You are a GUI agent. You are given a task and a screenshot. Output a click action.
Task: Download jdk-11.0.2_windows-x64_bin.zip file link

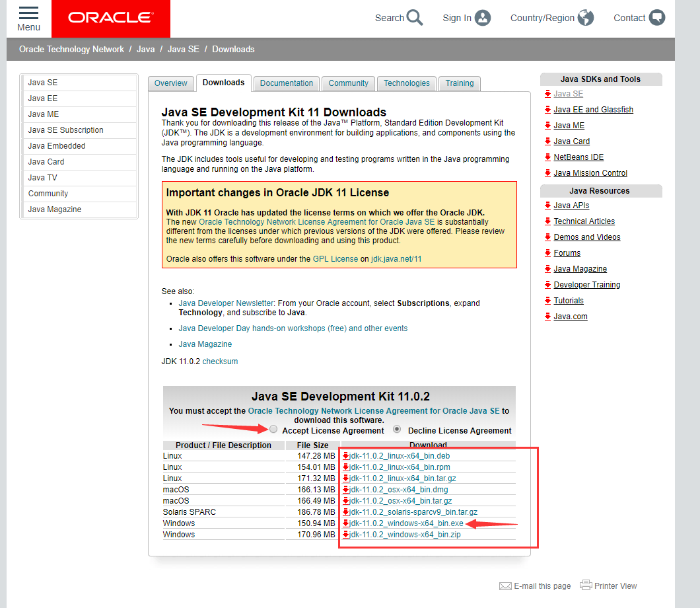point(405,534)
